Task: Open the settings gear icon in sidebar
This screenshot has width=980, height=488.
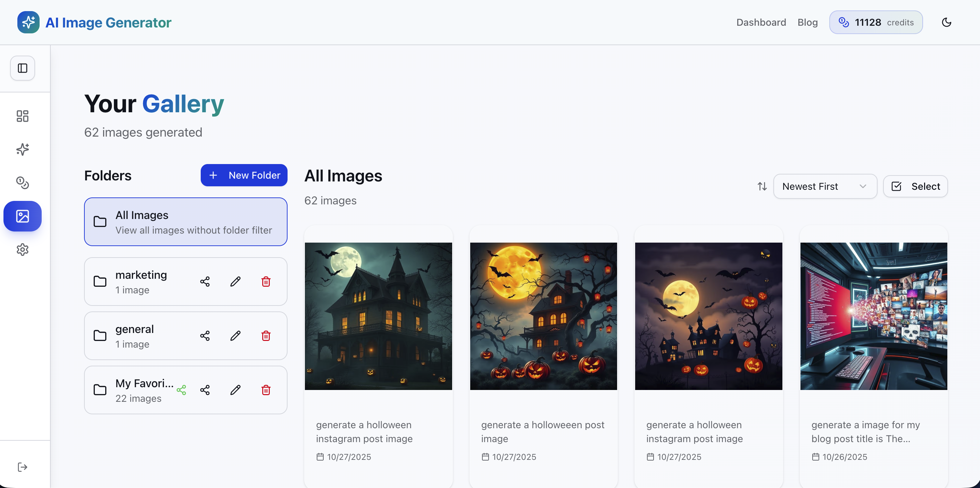Action: pyautogui.click(x=23, y=250)
